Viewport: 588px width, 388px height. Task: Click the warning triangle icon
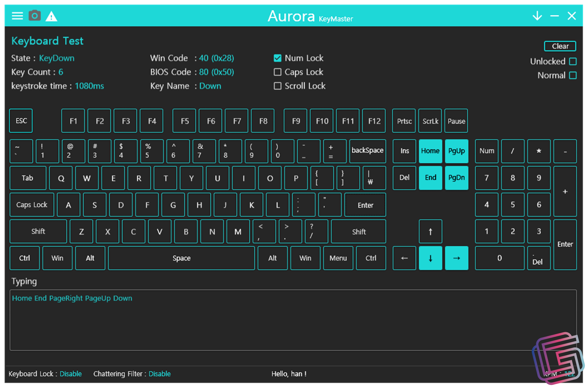51,16
